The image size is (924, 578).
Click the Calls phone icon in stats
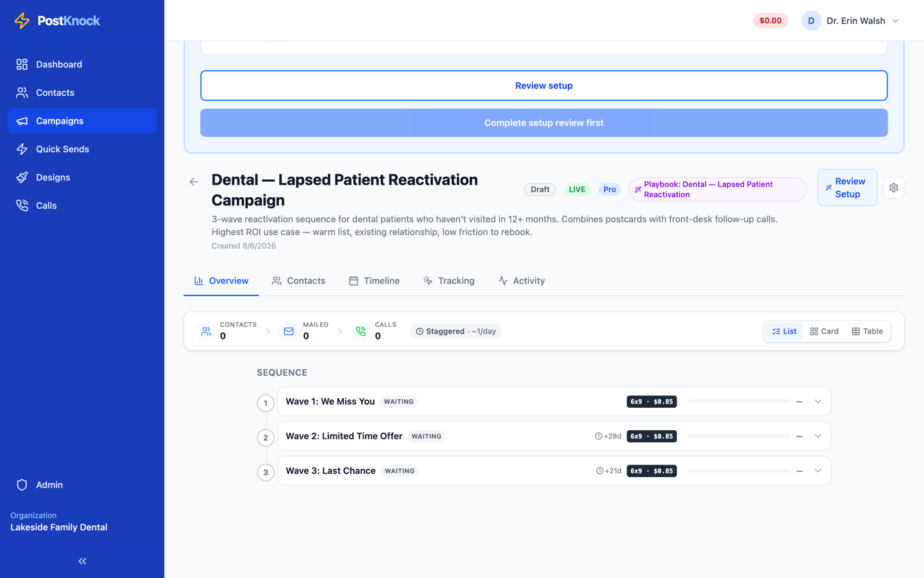click(x=361, y=331)
